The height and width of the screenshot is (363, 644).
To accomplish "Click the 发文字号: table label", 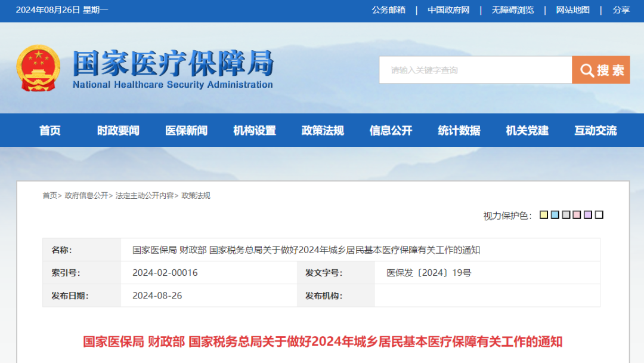I will pyautogui.click(x=324, y=273).
